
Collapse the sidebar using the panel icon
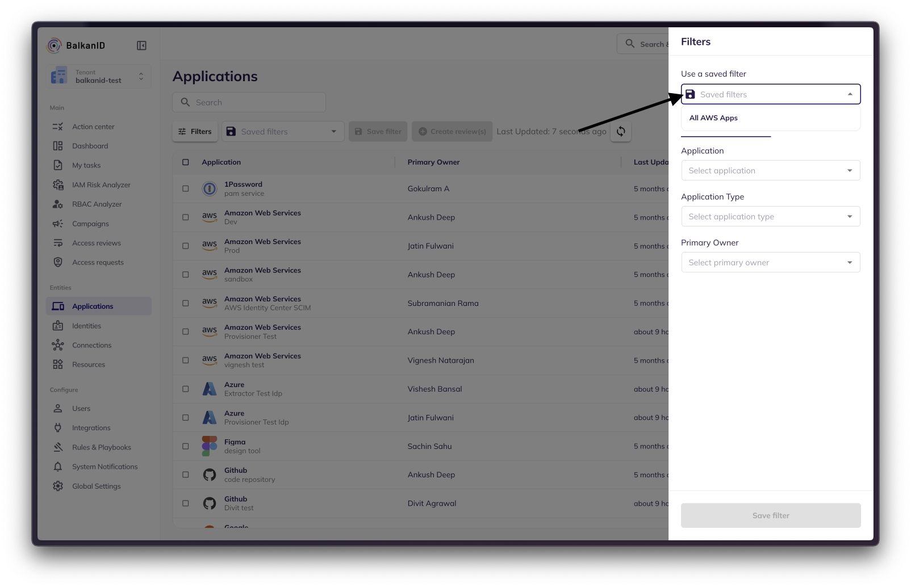tap(141, 45)
